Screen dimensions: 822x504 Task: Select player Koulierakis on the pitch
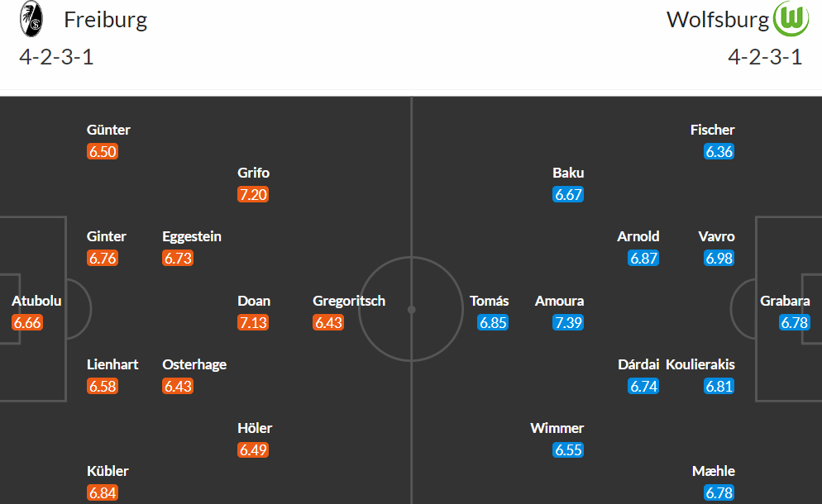(700, 364)
